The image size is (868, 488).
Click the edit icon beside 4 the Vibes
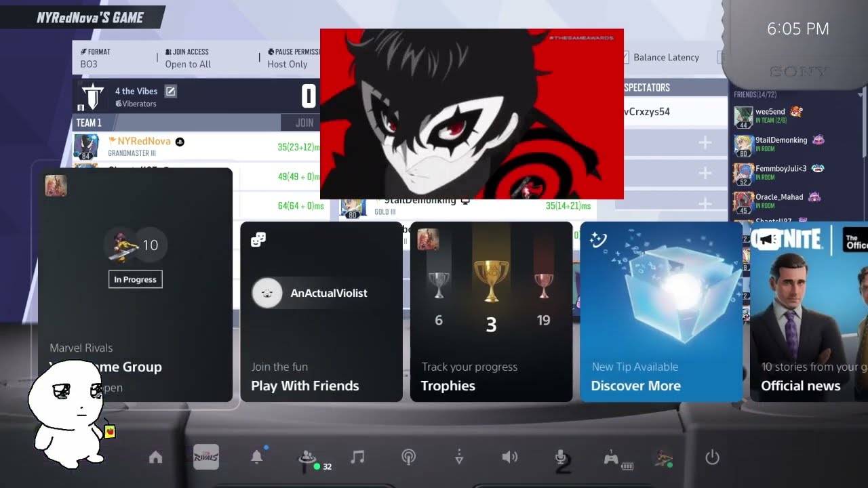pyautogui.click(x=170, y=91)
